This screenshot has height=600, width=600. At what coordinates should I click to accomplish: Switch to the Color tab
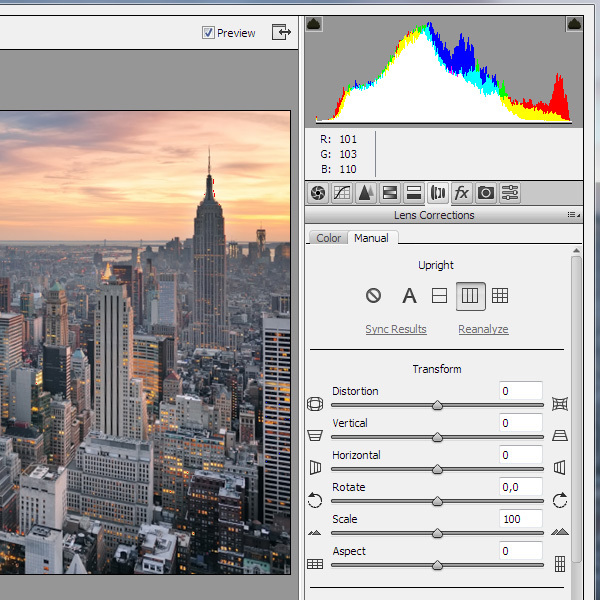coord(328,238)
